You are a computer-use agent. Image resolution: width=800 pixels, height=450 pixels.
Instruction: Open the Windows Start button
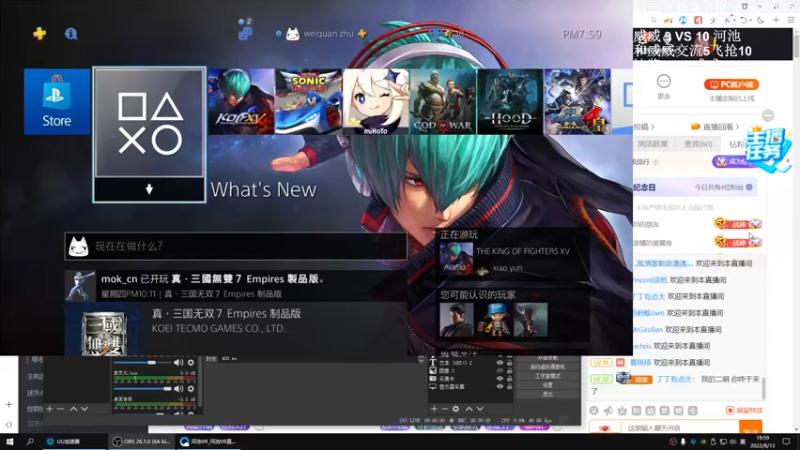click(x=10, y=441)
